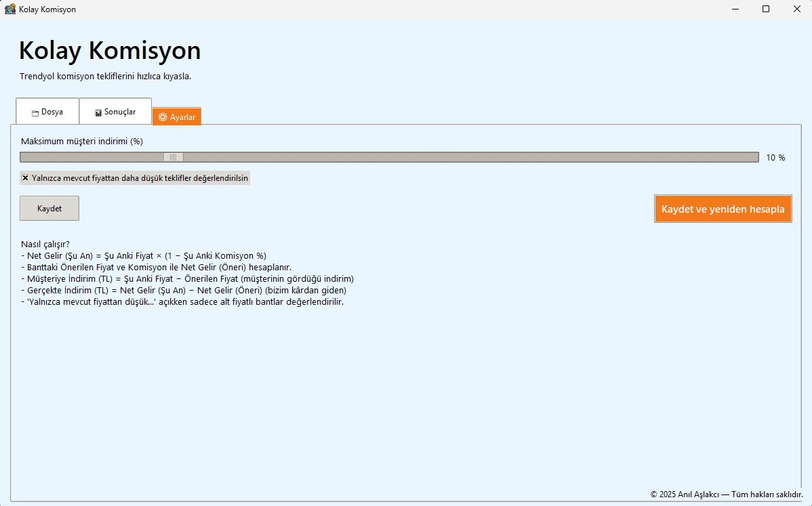The width and height of the screenshot is (812, 506).
Task: Close the Kolay Komisyon window
Action: (796, 9)
